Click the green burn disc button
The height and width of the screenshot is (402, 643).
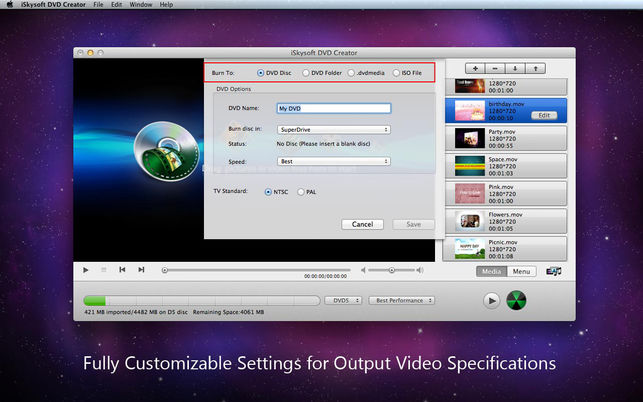coord(516,300)
